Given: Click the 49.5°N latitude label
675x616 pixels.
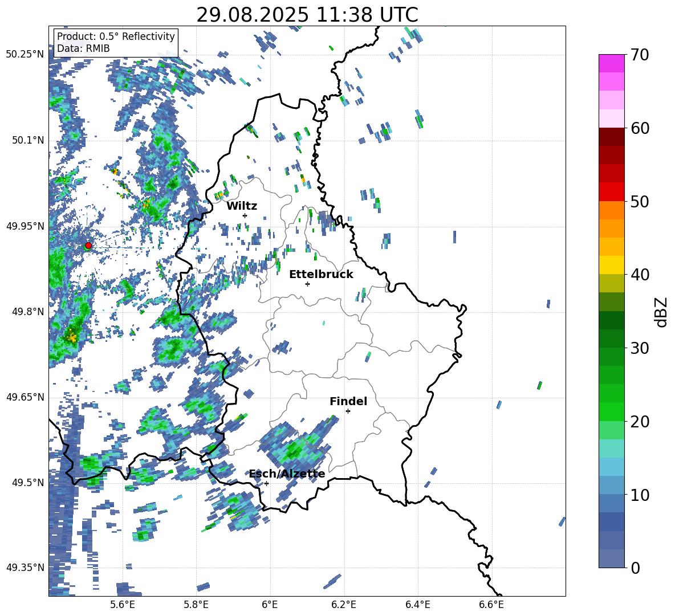Looking at the screenshot, I should tap(28, 482).
